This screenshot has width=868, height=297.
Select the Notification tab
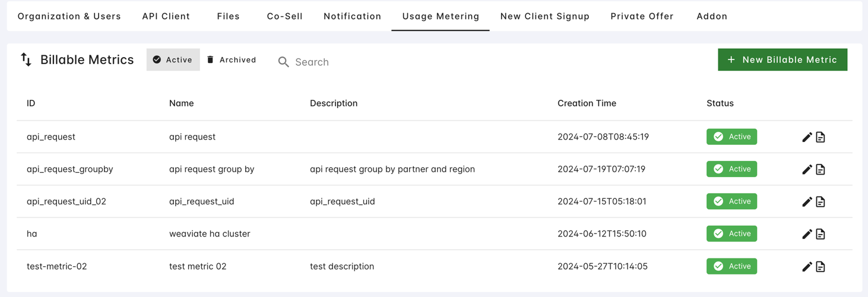tap(352, 16)
